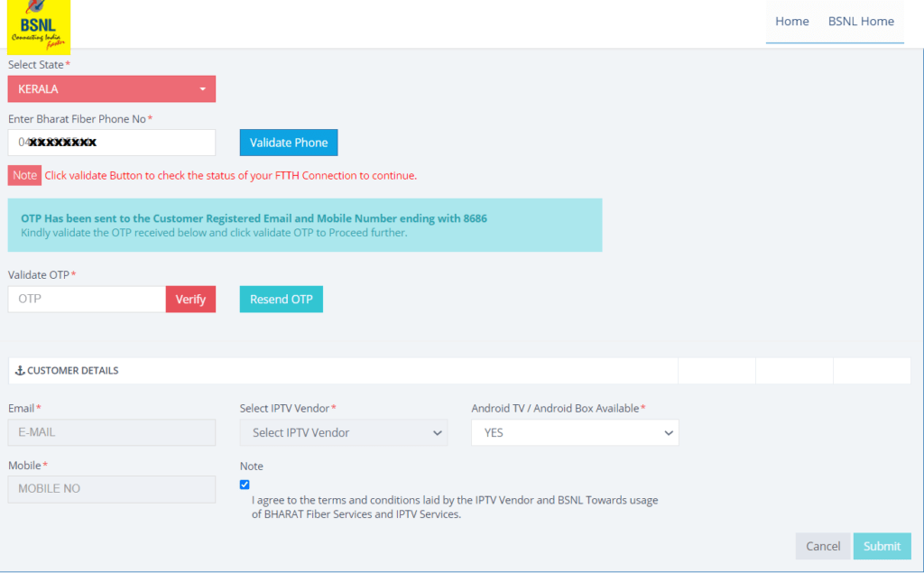Expand the Select State dropdown showing KERALA
Screen dimensions: 924x573
click(112, 89)
